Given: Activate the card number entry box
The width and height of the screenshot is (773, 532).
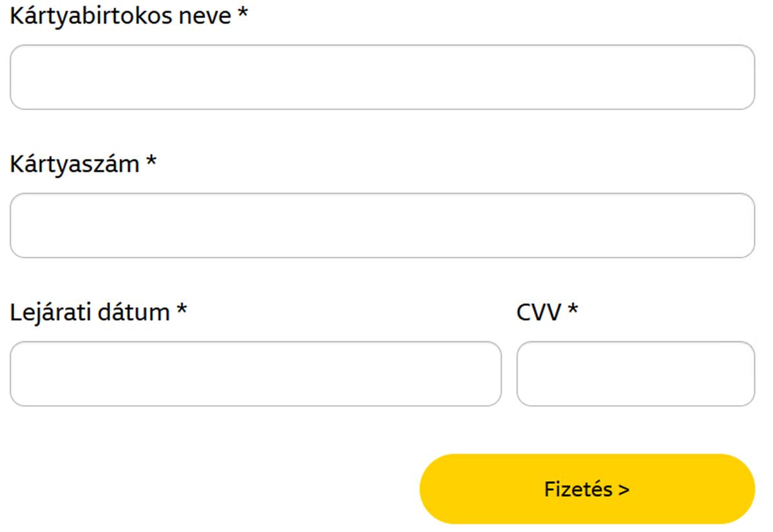Looking at the screenshot, I should [x=382, y=225].
